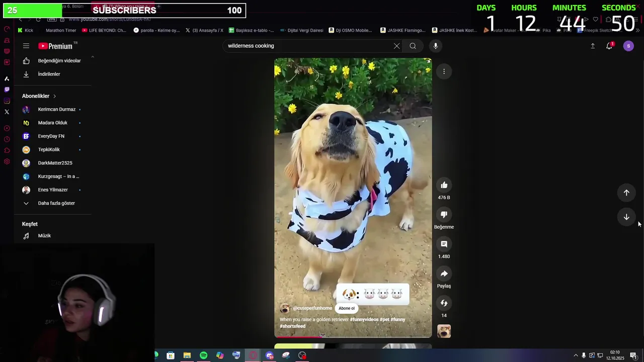The height and width of the screenshot is (362, 644).
Task: Open the #pet hashtag
Action: pos(384,320)
